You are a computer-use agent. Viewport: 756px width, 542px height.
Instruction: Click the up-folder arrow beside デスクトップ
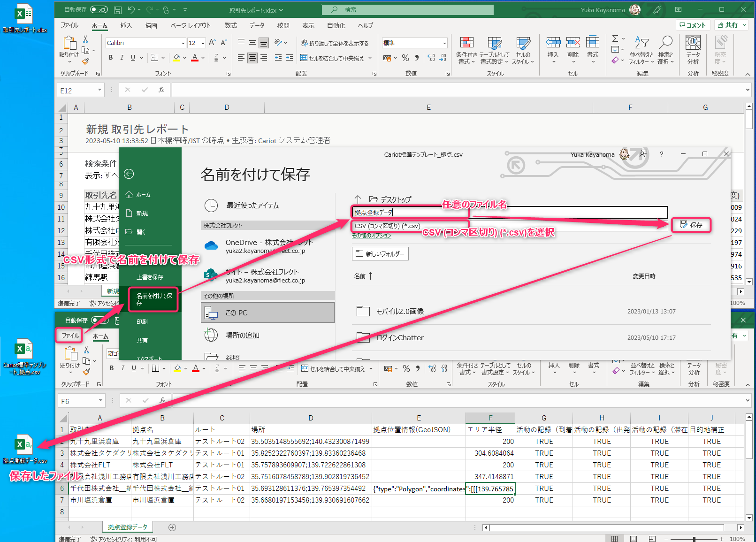coord(358,199)
